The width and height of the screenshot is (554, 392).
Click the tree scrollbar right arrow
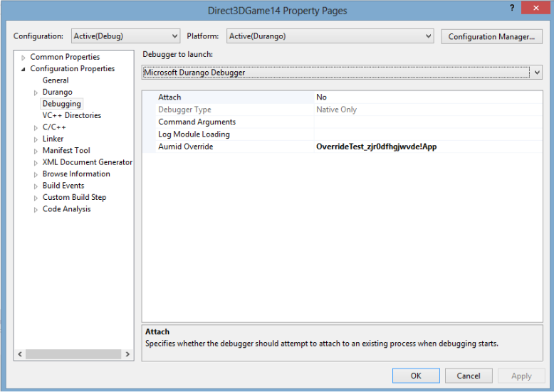point(127,354)
